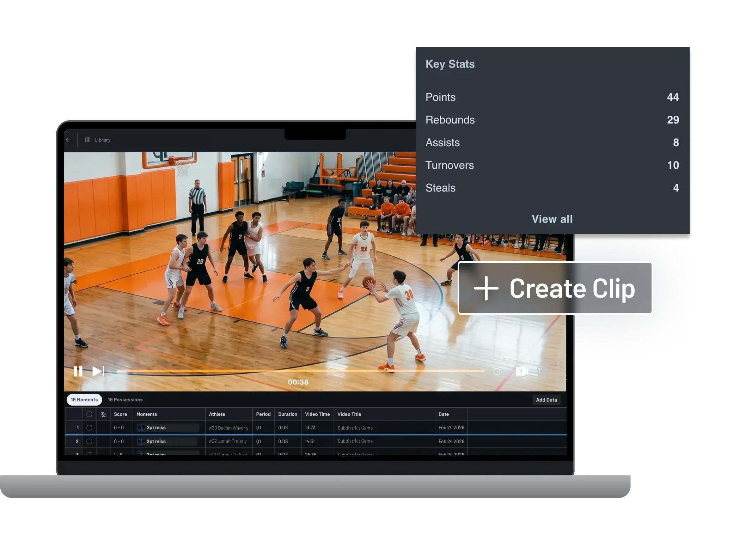Click the Create Clip button

pos(555,288)
